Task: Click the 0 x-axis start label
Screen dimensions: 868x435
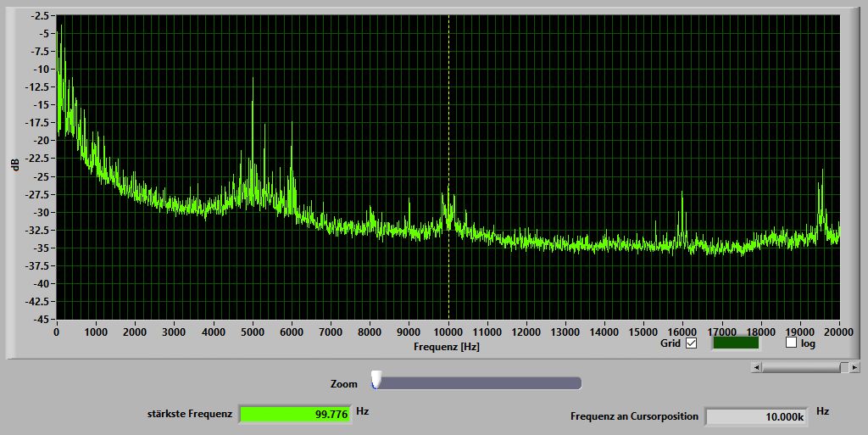Action: [57, 332]
